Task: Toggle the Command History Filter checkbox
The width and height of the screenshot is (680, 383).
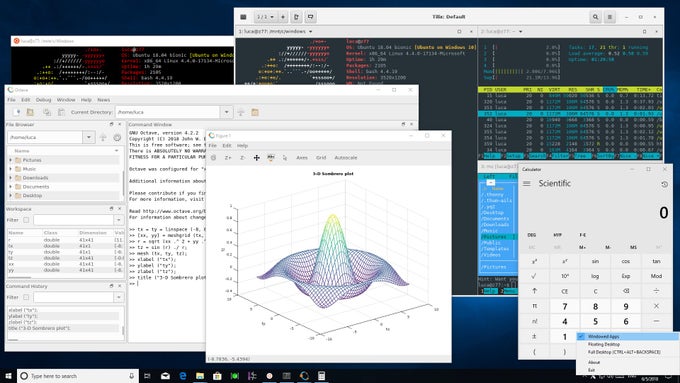Action: 26,297
